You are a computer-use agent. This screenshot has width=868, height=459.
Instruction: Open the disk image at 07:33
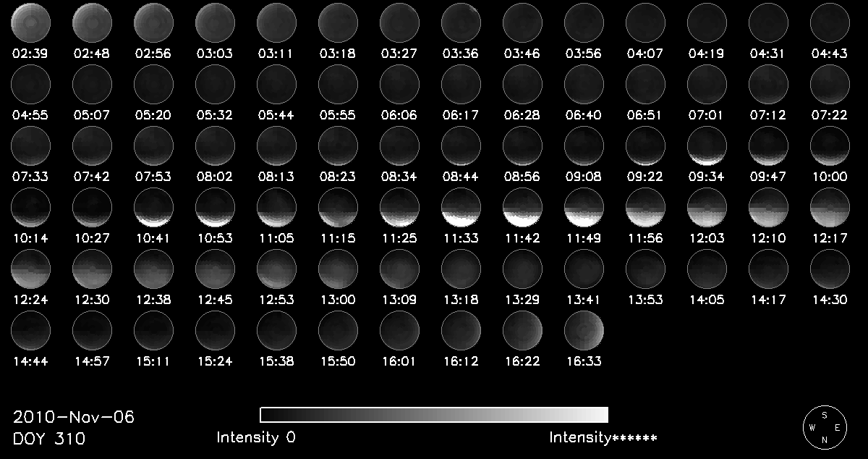click(x=30, y=146)
